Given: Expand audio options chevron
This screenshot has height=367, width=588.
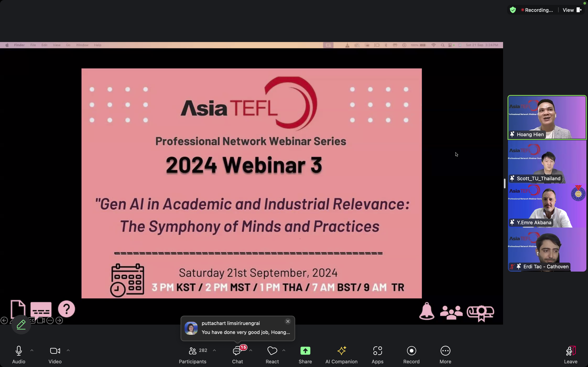Looking at the screenshot, I should [x=32, y=350].
